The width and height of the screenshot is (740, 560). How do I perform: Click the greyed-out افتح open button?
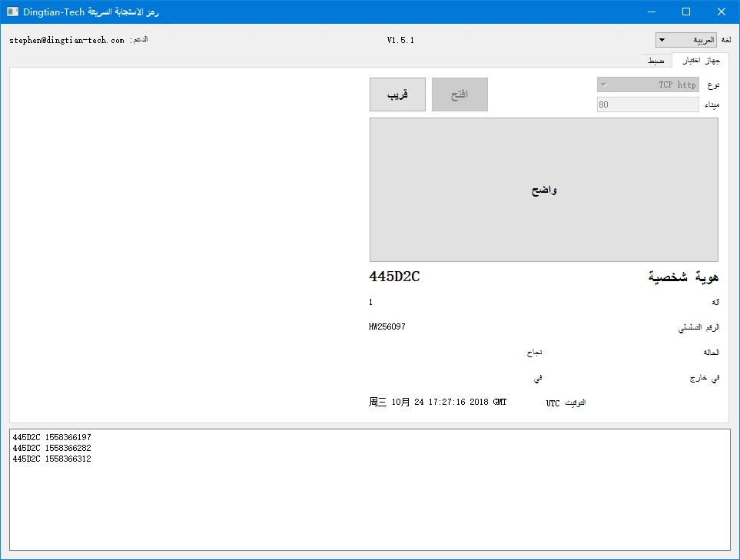point(460,94)
